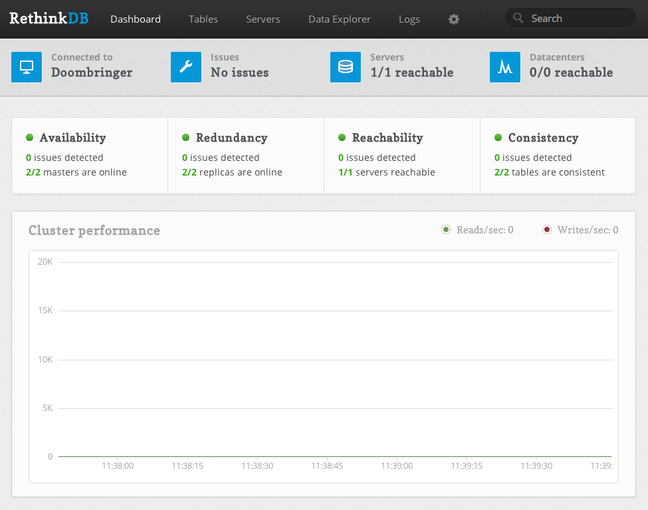Click the search magnifier icon
Screen dimensions: 648x510
518,18
